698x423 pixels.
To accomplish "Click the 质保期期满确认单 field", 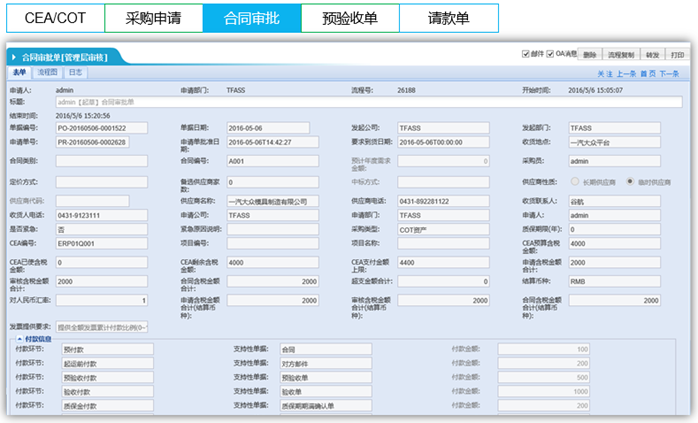I will click(326, 406).
